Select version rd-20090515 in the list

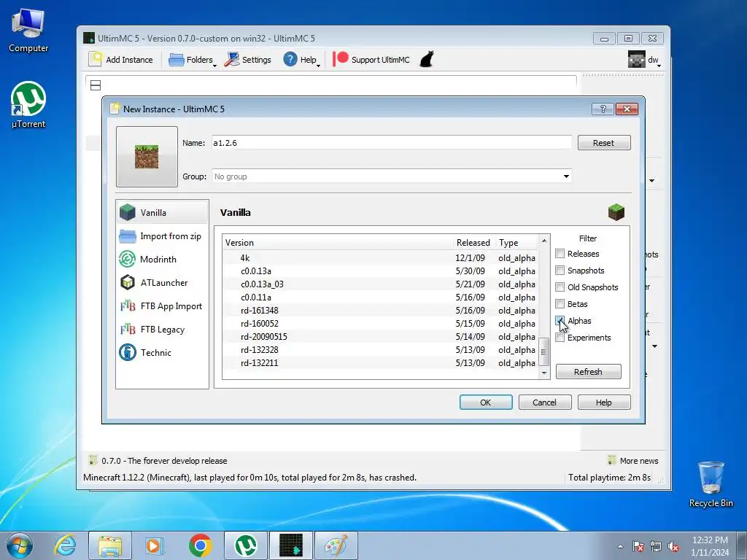(x=381, y=337)
